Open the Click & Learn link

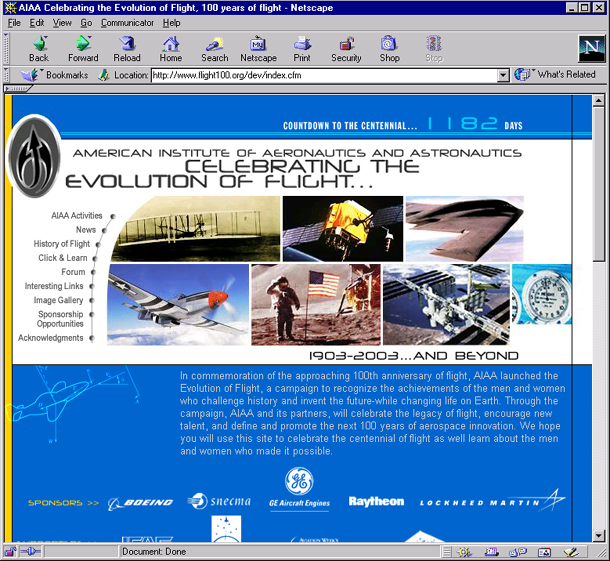[63, 258]
